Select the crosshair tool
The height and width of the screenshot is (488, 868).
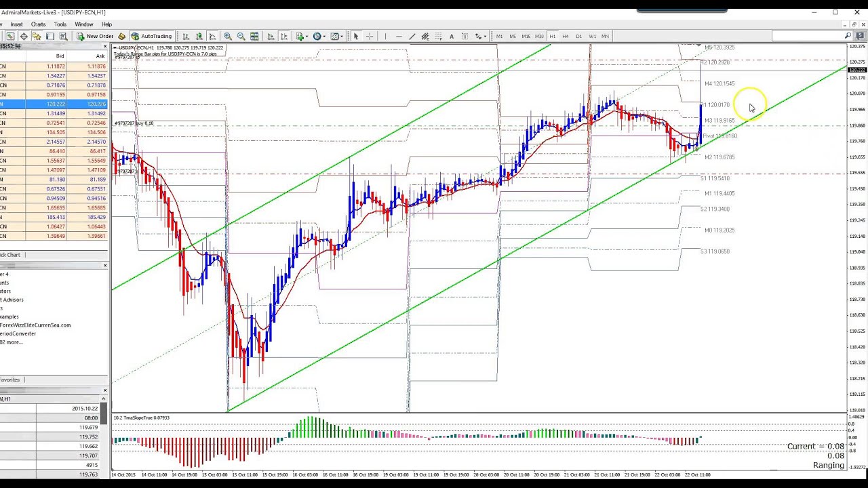click(x=370, y=36)
